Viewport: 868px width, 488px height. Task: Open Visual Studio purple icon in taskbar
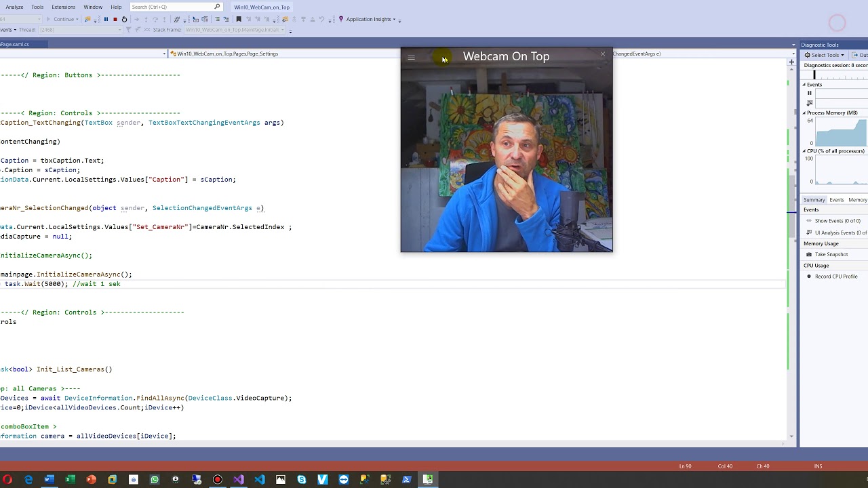pos(239,480)
